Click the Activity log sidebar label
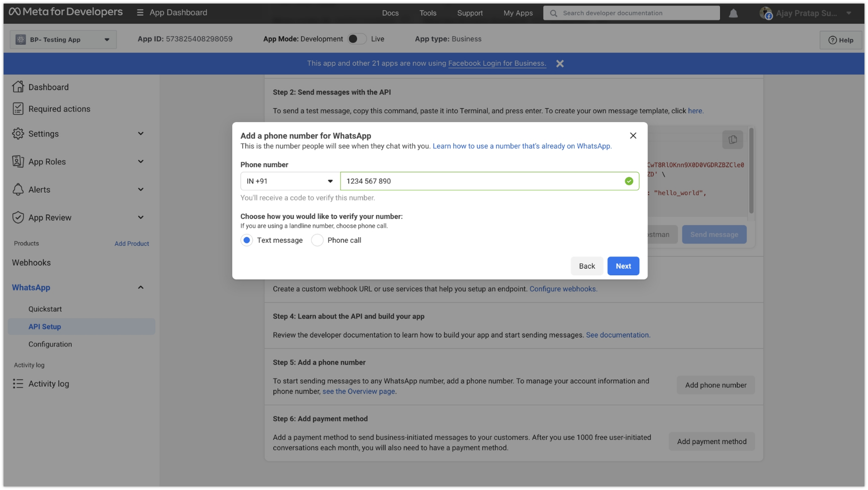Viewport: 868px width, 490px height. coord(49,383)
